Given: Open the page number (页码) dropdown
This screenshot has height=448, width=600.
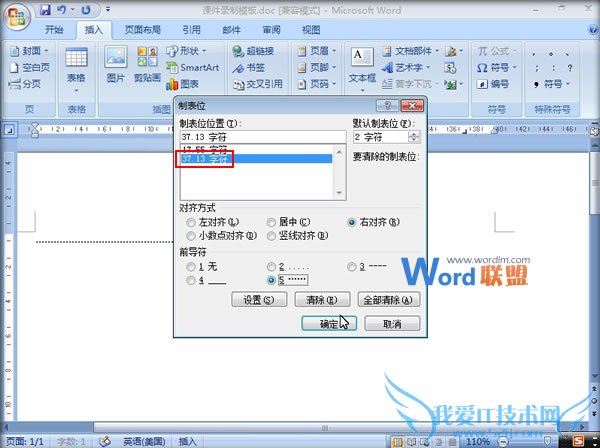Looking at the screenshot, I should pos(317,84).
